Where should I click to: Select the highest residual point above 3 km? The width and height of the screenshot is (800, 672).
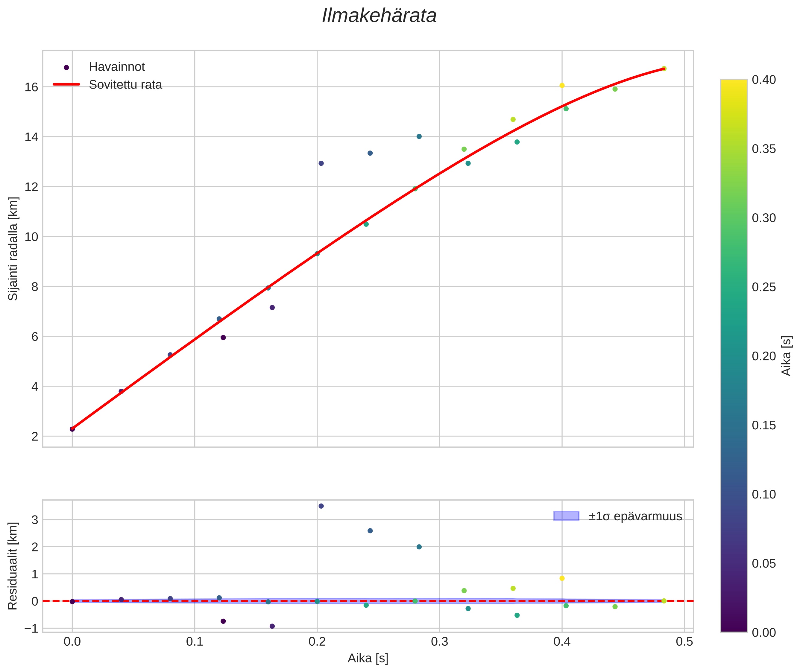(321, 506)
